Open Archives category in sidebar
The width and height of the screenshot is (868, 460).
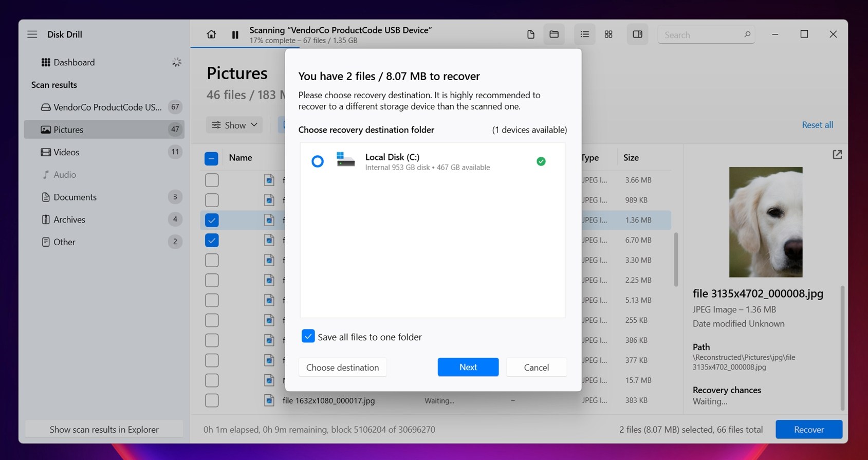point(69,219)
